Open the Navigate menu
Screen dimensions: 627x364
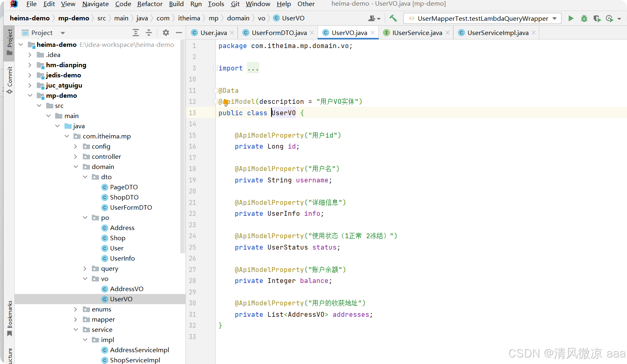point(95,4)
